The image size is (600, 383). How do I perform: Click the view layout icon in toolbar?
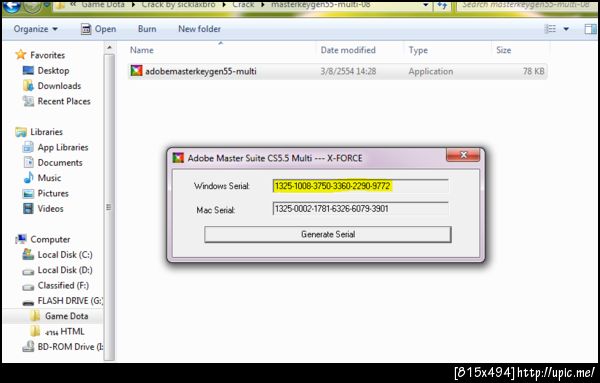point(550,29)
